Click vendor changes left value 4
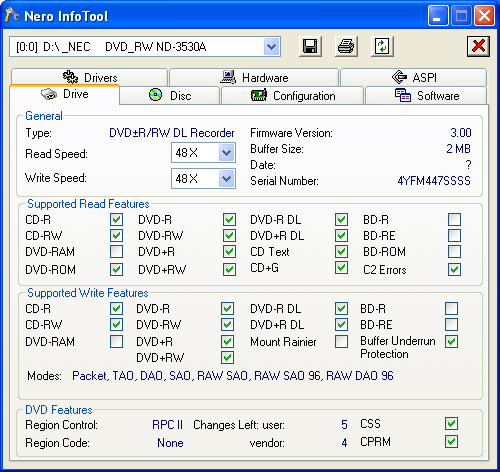The height and width of the screenshot is (472, 500). (x=344, y=443)
